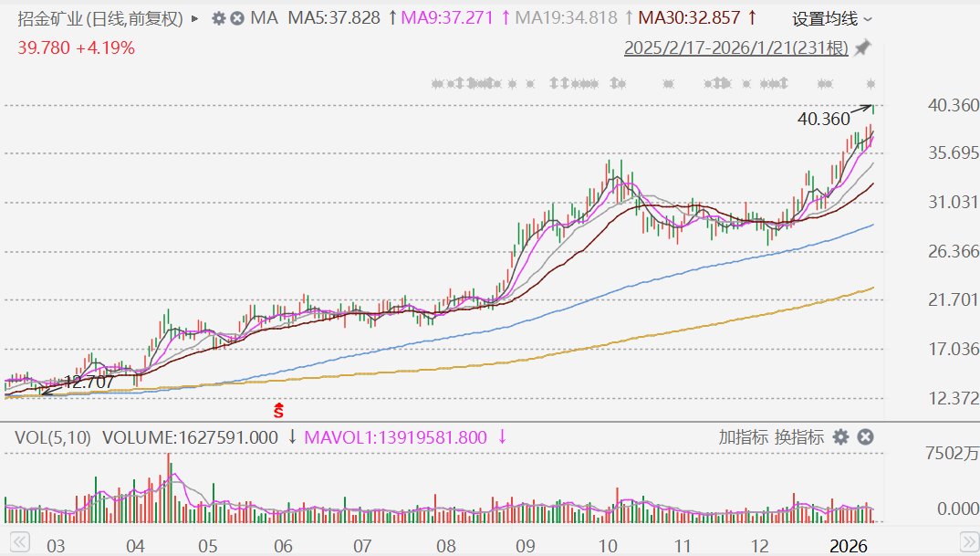Open 招金矿业 (日线,前复权) period selector
This screenshot has height=556, width=980.
tap(100, 18)
